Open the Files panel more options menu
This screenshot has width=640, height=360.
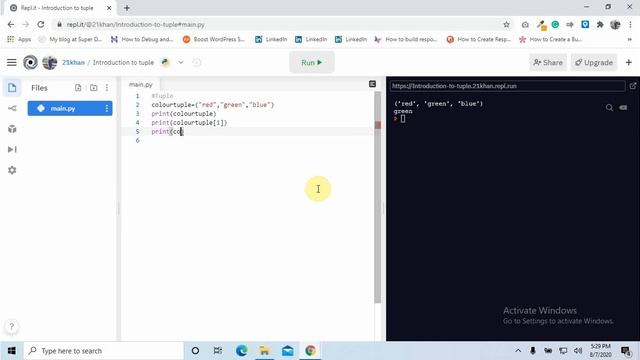[x=107, y=88]
